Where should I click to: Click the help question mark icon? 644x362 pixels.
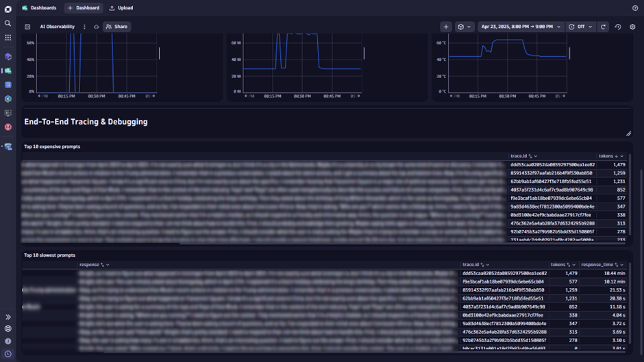click(634, 8)
